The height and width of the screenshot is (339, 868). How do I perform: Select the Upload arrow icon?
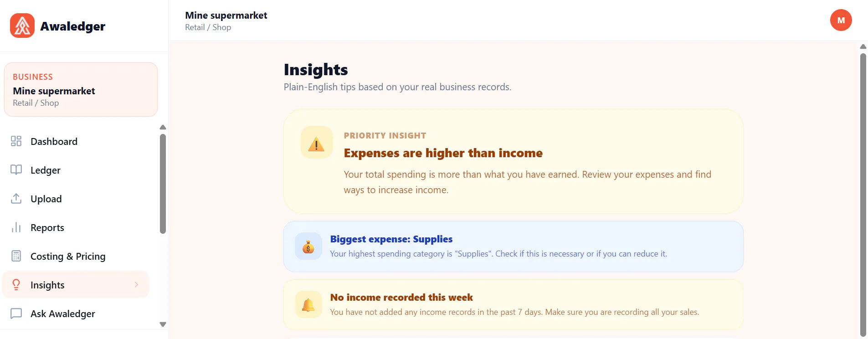pyautogui.click(x=16, y=199)
